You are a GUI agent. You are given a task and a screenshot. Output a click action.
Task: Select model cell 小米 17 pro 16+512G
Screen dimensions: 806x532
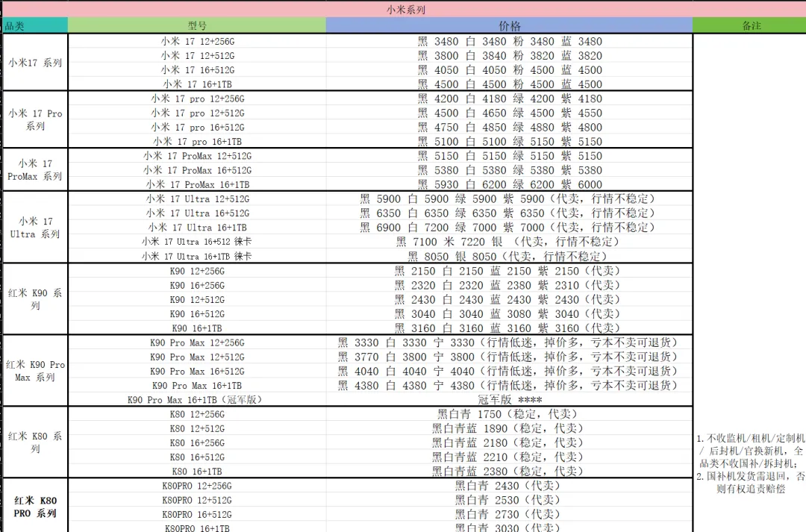197,127
